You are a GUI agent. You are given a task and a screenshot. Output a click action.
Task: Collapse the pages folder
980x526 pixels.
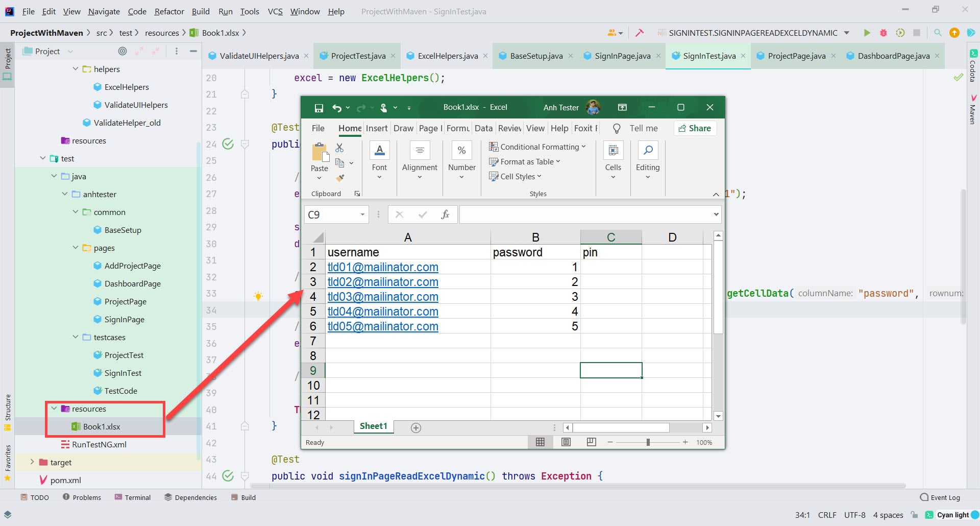(76, 248)
